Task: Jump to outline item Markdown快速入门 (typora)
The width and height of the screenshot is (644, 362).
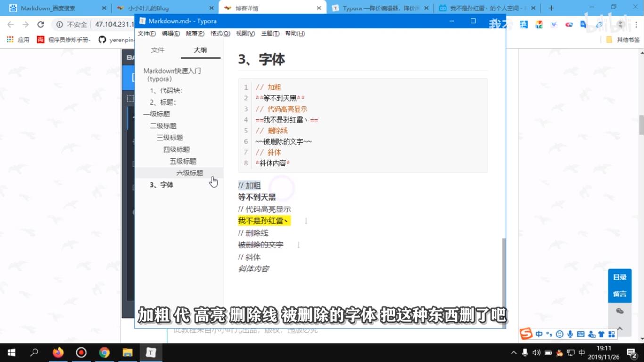Action: coord(172,75)
